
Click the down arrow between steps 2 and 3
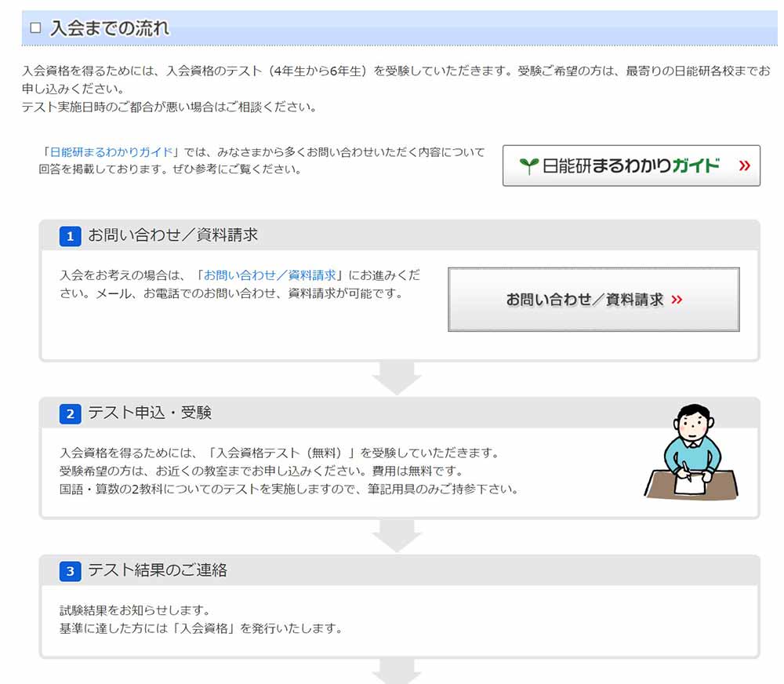click(x=397, y=536)
